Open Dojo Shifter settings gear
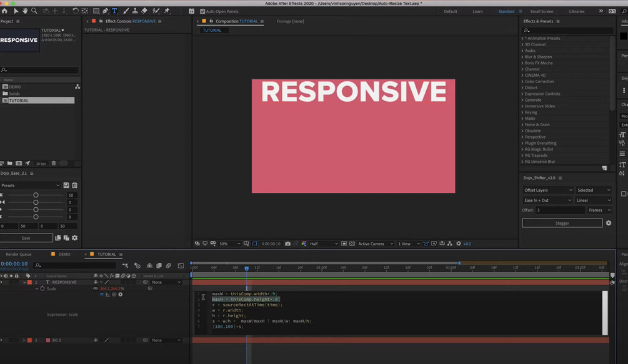 pyautogui.click(x=609, y=223)
